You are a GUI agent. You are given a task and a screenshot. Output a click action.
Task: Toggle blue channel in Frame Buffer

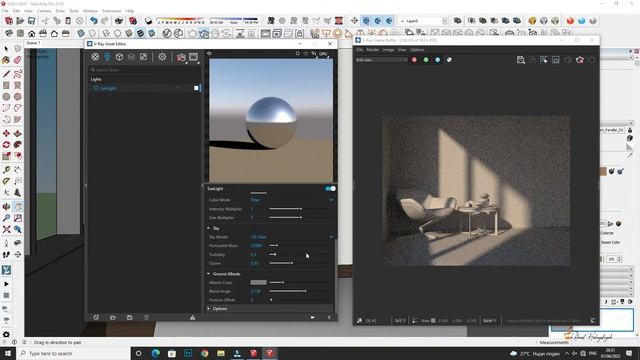(438, 60)
